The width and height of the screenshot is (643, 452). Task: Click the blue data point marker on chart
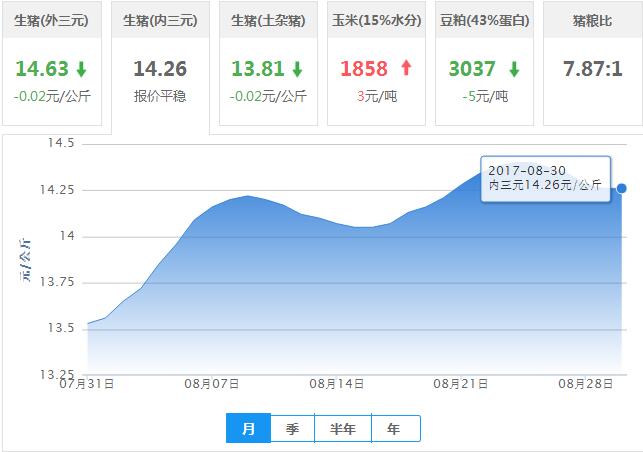point(622,188)
